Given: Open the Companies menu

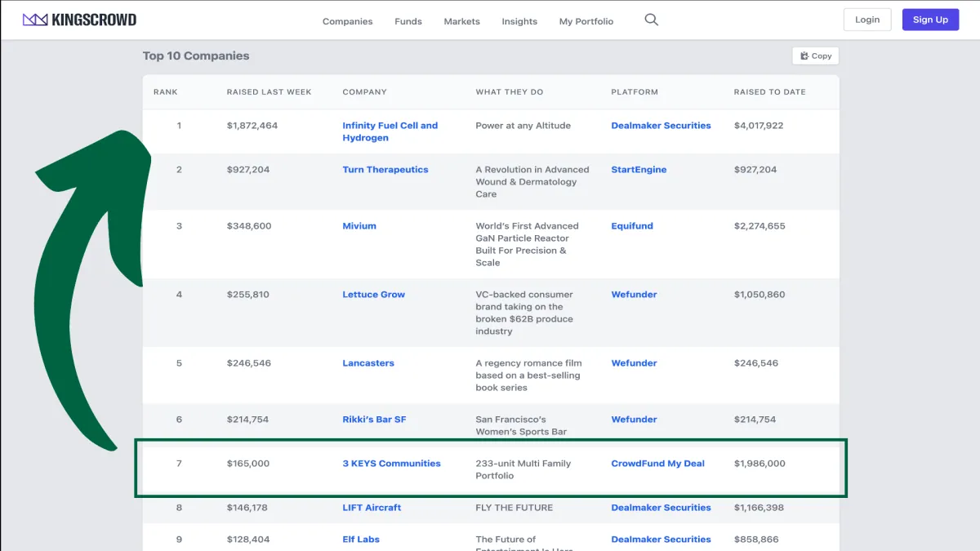Looking at the screenshot, I should click(x=347, y=21).
